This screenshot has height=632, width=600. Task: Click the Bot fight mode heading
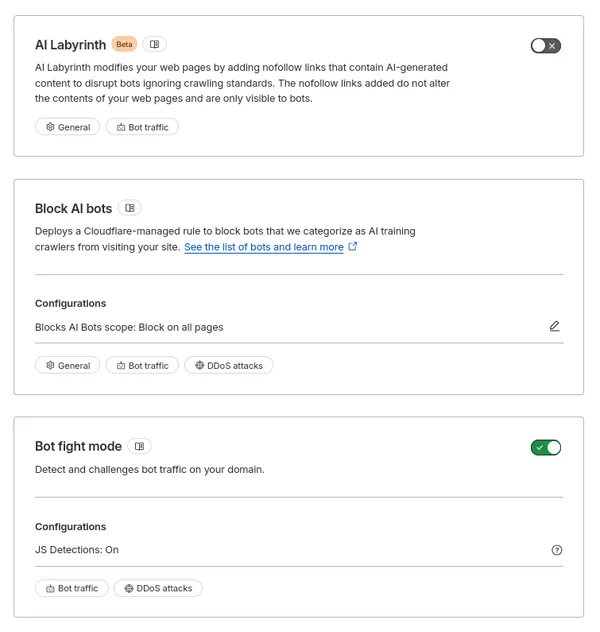tap(78, 447)
